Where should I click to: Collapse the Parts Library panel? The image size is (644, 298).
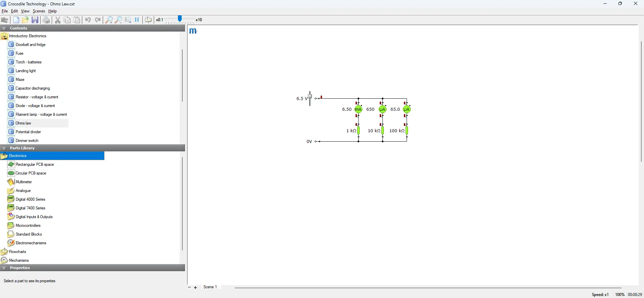pos(4,148)
